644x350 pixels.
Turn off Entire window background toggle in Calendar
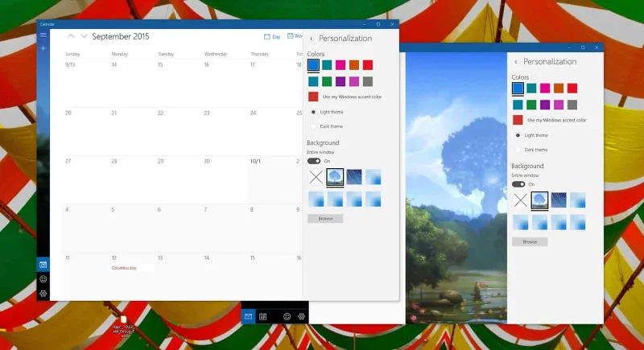point(314,161)
